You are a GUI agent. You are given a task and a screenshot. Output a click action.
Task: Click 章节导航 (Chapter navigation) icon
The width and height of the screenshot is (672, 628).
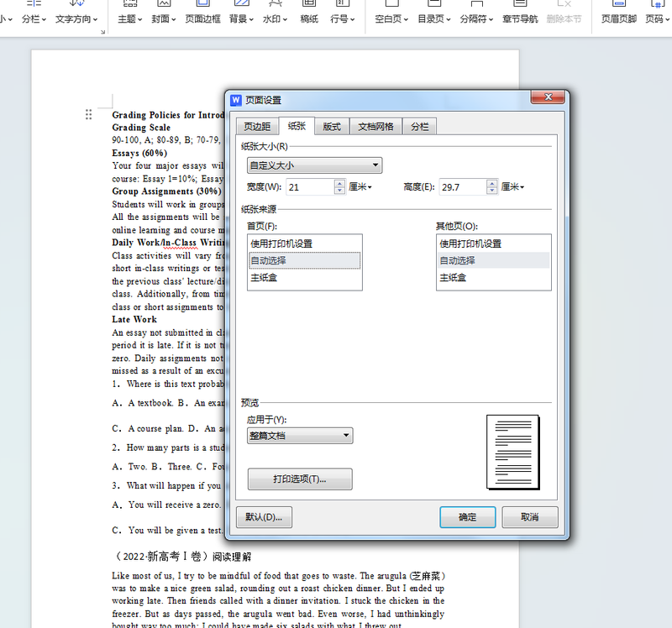coord(520,13)
